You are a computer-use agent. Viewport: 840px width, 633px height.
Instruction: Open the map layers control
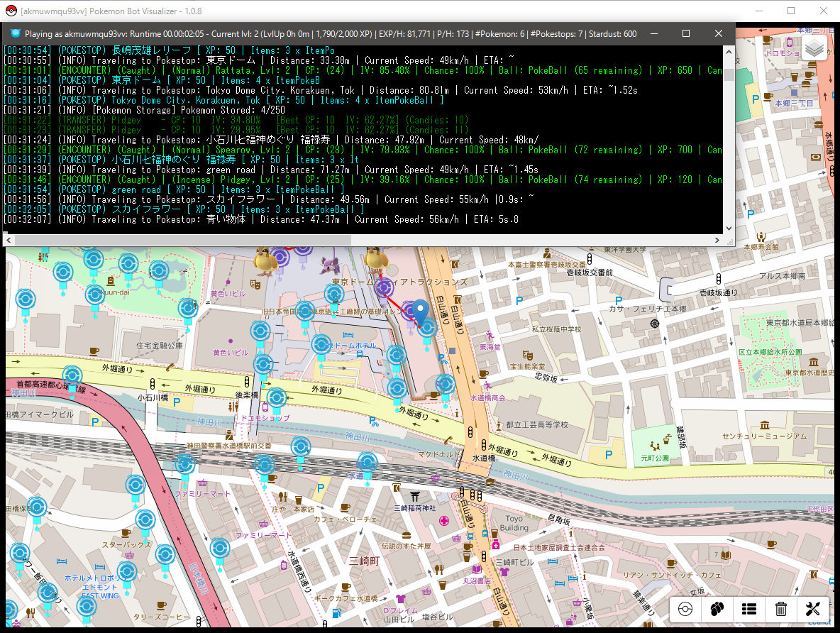[814, 49]
